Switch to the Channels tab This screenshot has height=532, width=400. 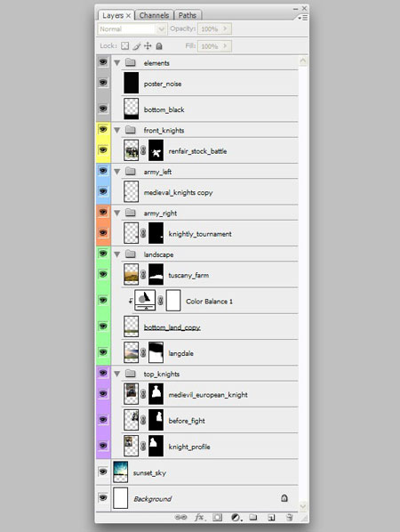click(x=155, y=15)
